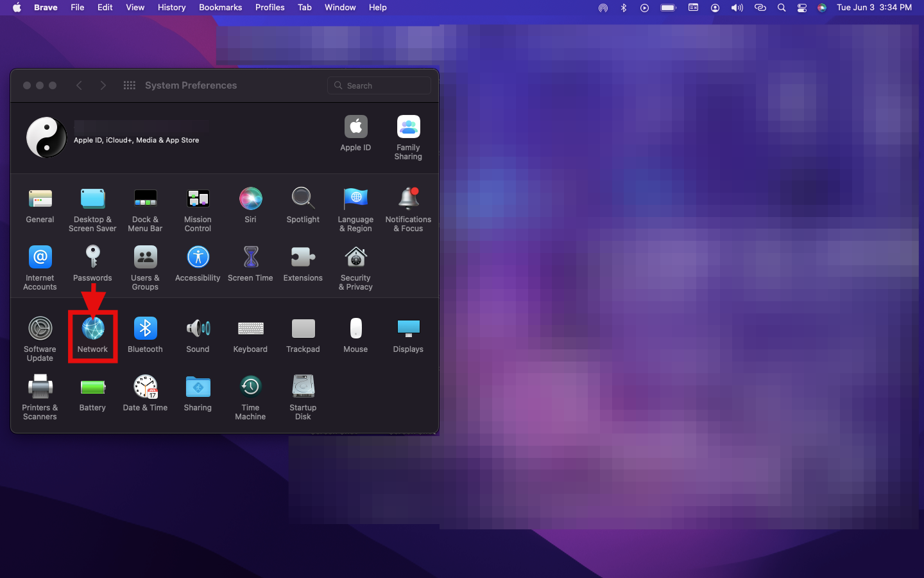Open the Edit menu

click(105, 8)
